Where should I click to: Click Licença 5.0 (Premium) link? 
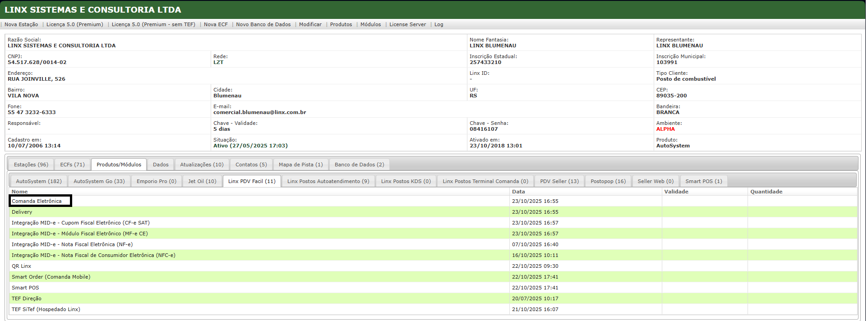[x=74, y=24]
